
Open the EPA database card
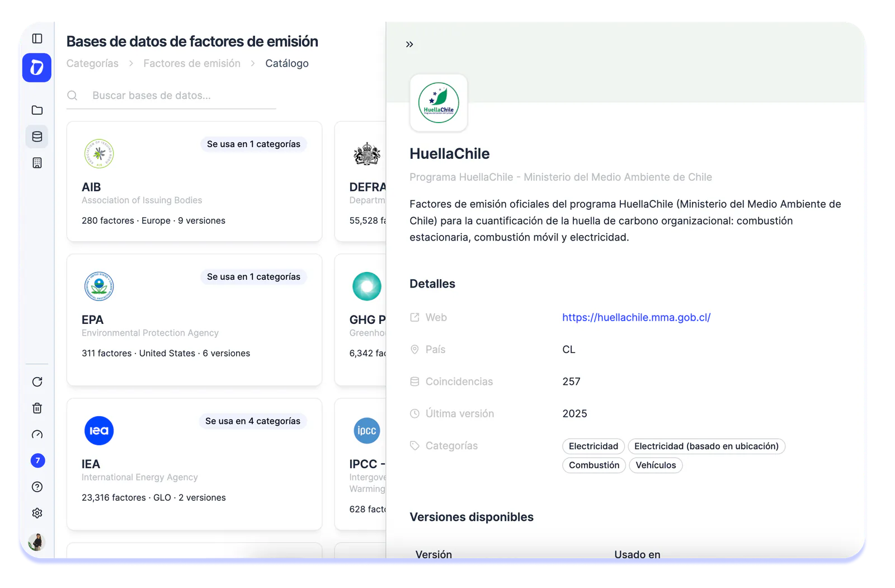tap(194, 320)
